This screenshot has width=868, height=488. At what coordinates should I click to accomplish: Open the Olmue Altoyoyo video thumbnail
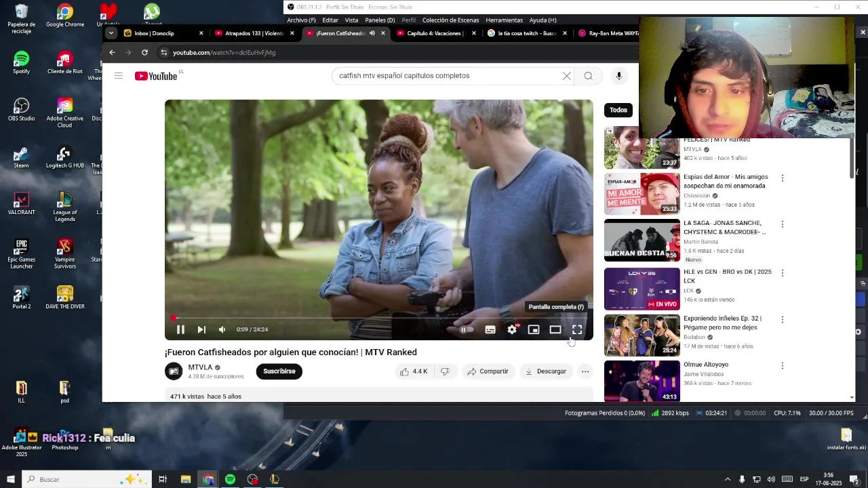642,381
